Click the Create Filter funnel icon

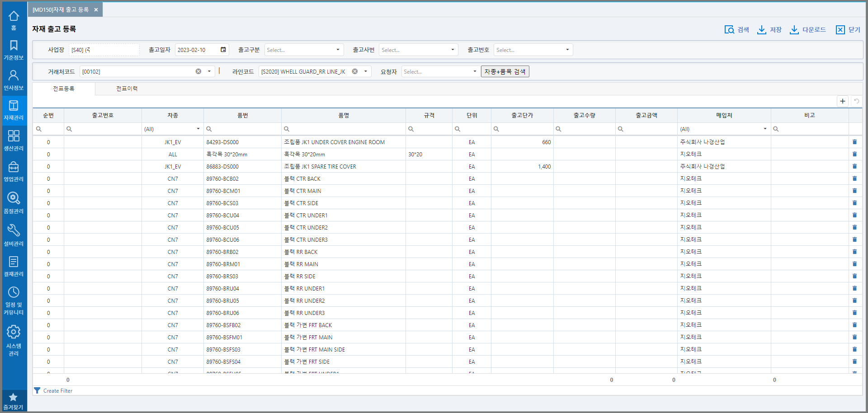(x=37, y=390)
